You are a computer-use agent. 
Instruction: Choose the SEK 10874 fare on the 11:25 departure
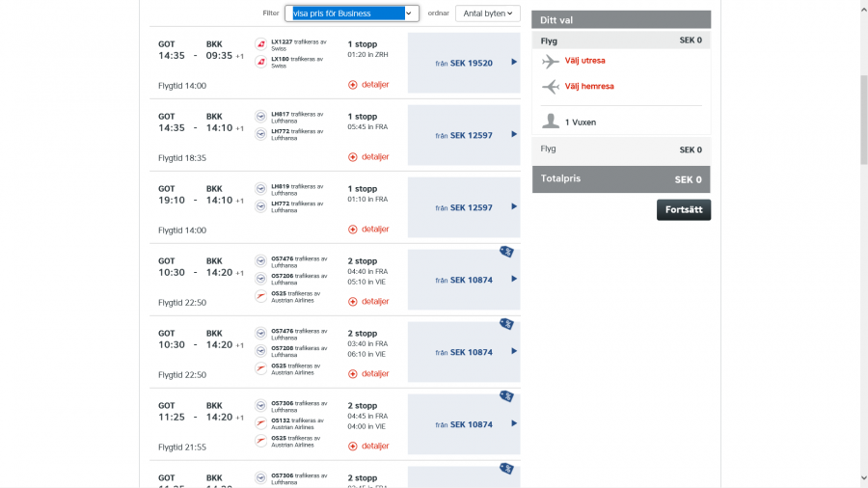(x=464, y=424)
